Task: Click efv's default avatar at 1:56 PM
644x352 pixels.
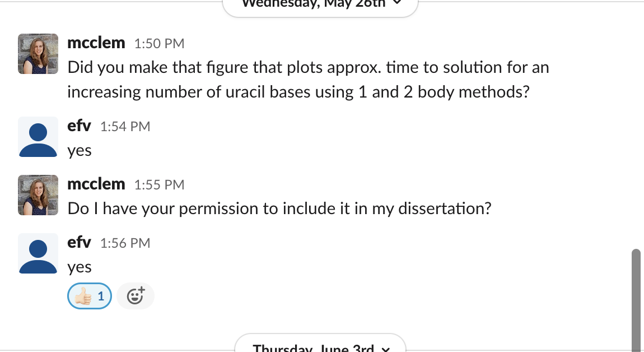Action: [x=38, y=253]
